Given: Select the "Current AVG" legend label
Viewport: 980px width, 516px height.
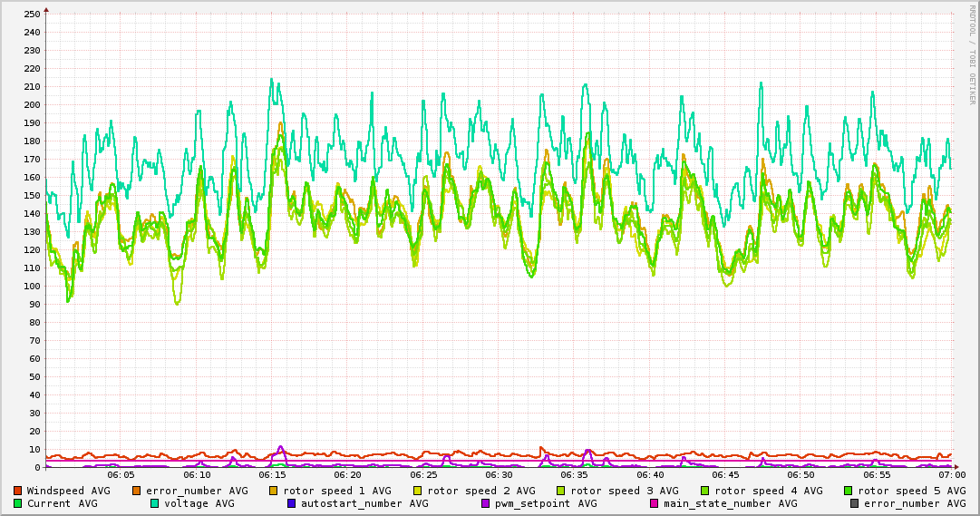Looking at the screenshot, I should coord(62,503).
